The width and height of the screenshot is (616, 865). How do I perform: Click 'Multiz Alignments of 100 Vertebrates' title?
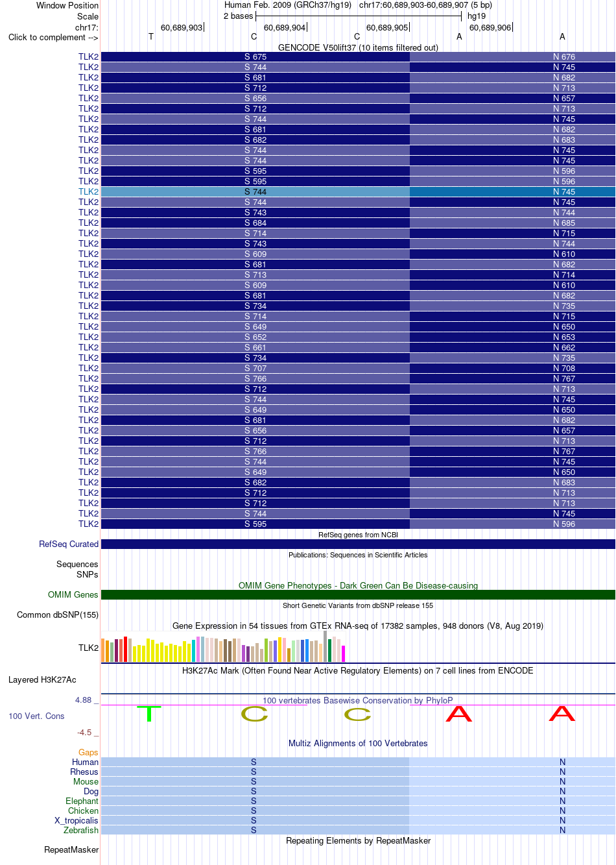click(358, 744)
